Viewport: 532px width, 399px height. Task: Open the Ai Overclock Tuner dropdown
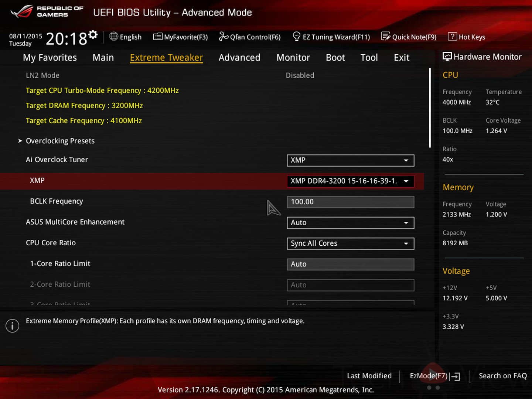(x=350, y=160)
